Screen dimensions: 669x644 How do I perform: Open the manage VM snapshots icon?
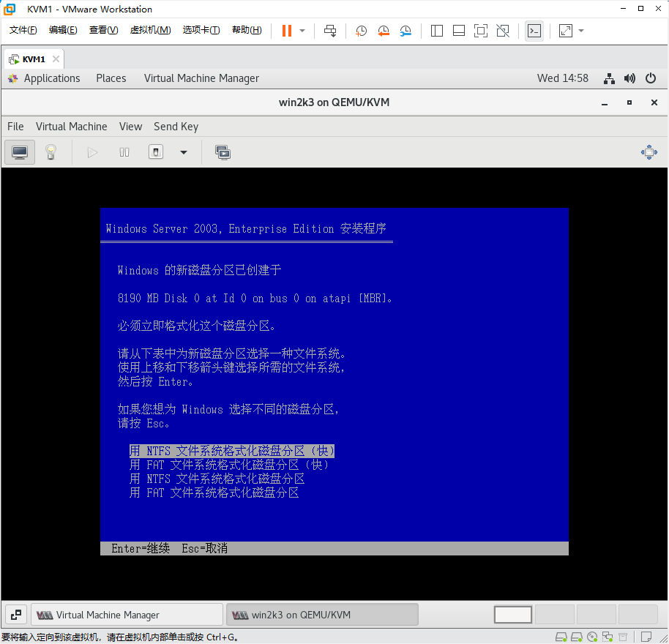pos(223,152)
